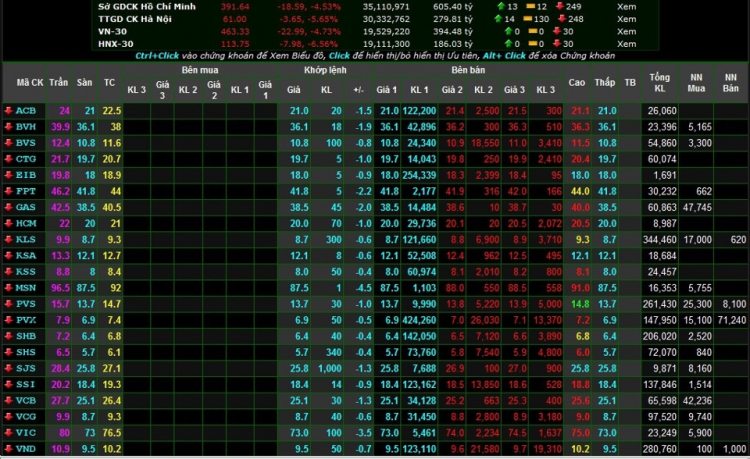Click the red down arrow beside SSI
This screenshot has width=750, height=459.
click(x=9, y=384)
